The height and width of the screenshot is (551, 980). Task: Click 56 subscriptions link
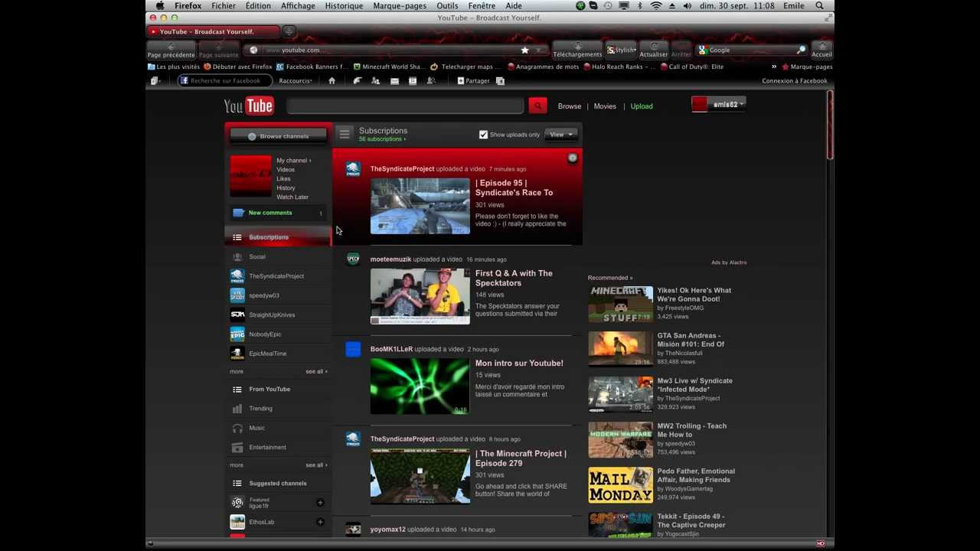coord(381,139)
